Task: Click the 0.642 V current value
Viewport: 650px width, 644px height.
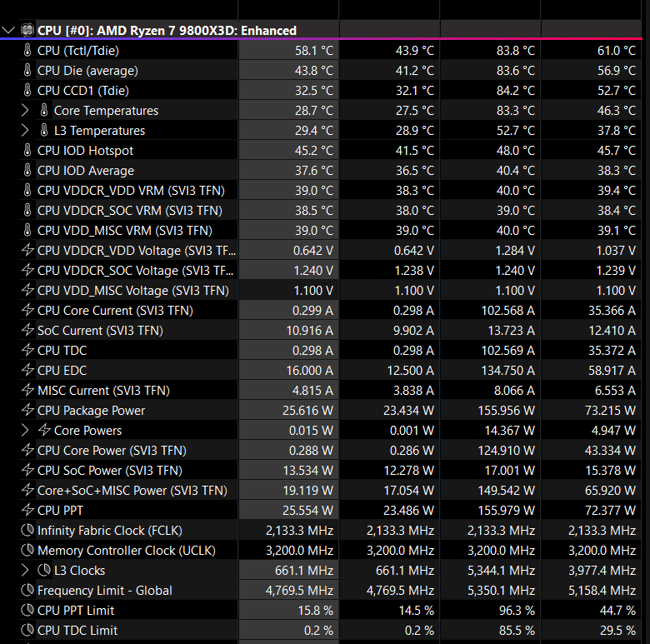Action: click(313, 250)
